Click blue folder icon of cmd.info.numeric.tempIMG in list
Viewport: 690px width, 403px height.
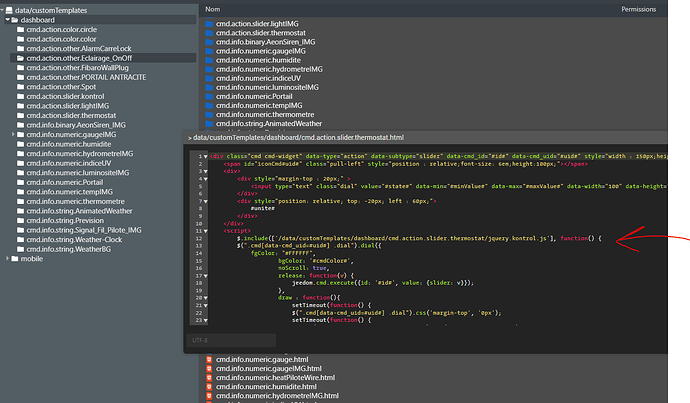point(209,106)
